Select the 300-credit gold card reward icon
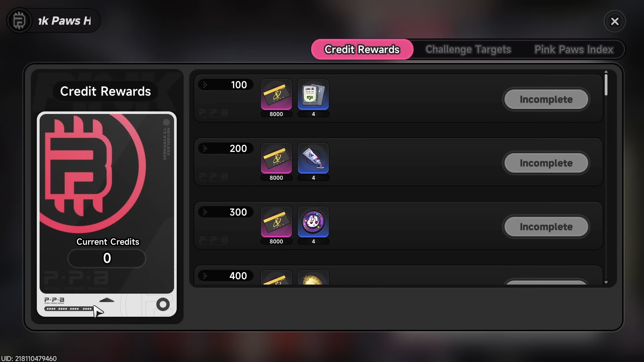Viewport: 644px width, 362px height. pos(276,222)
